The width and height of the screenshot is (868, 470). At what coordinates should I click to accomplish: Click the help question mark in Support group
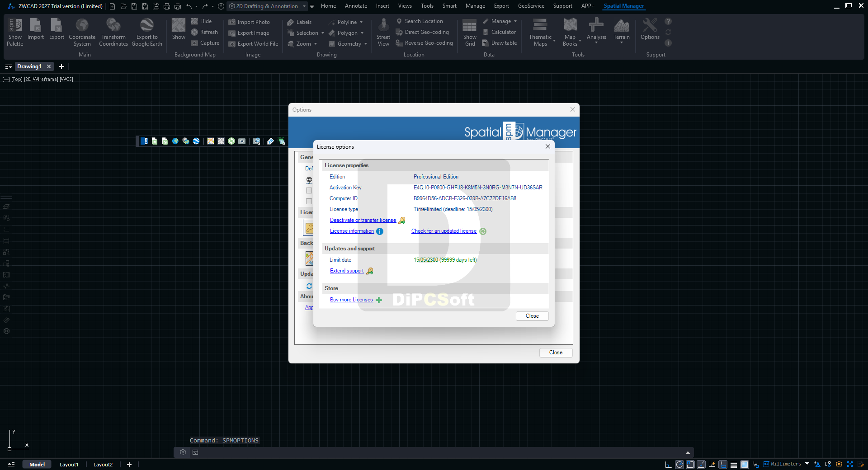point(668,21)
